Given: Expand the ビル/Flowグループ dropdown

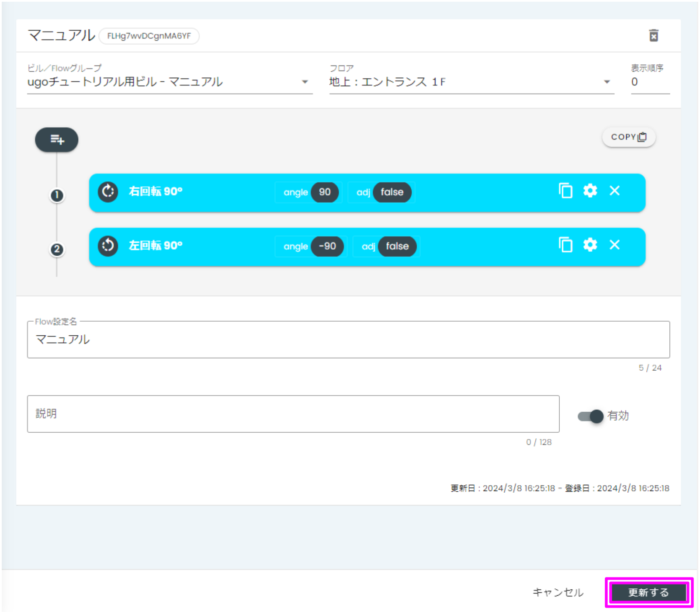Looking at the screenshot, I should tap(305, 82).
